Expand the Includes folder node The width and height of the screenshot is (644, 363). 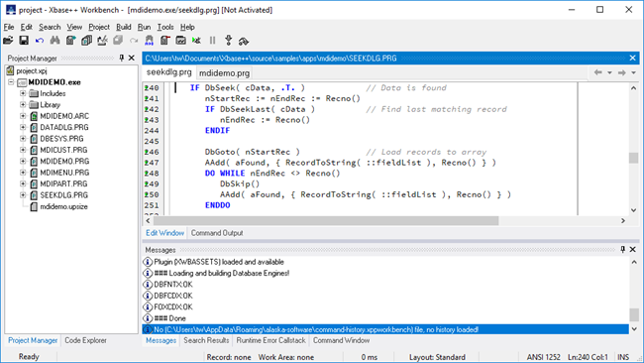pos(23,93)
